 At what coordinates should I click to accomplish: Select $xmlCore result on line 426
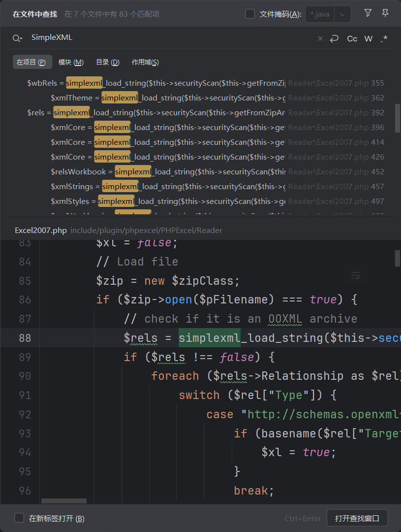[x=201, y=157]
